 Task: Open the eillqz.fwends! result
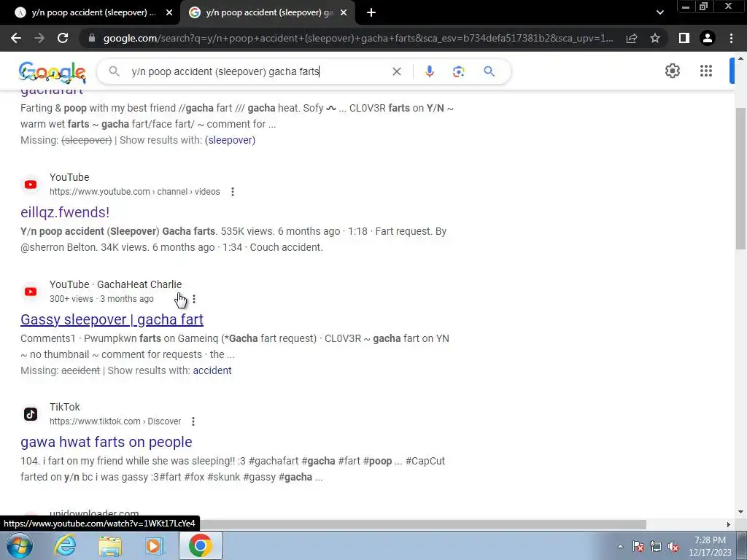click(65, 212)
